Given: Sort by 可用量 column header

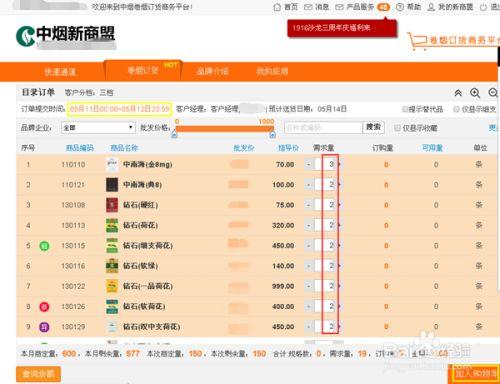Looking at the screenshot, I should click(432, 148).
